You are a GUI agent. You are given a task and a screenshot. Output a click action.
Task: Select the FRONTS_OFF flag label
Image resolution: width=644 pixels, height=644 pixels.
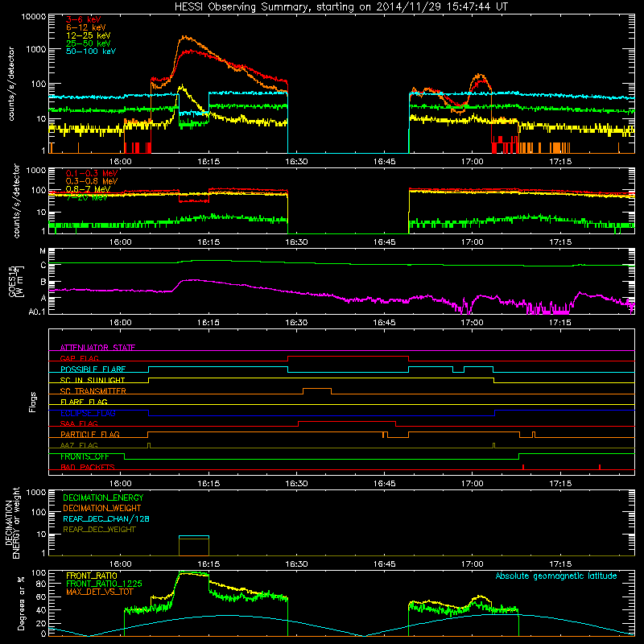[x=85, y=456]
